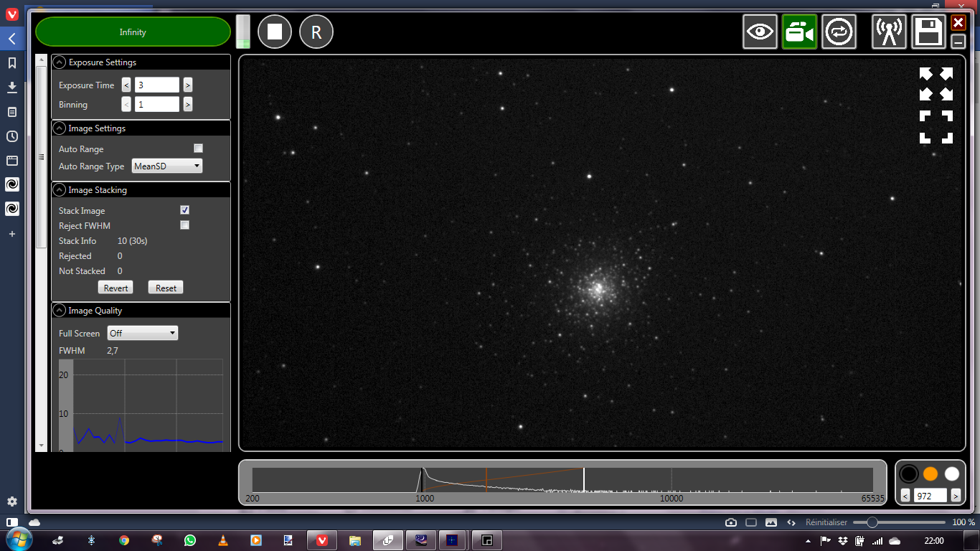Screen dimensions: 980x551
Task: Click the Revert button
Action: point(116,288)
